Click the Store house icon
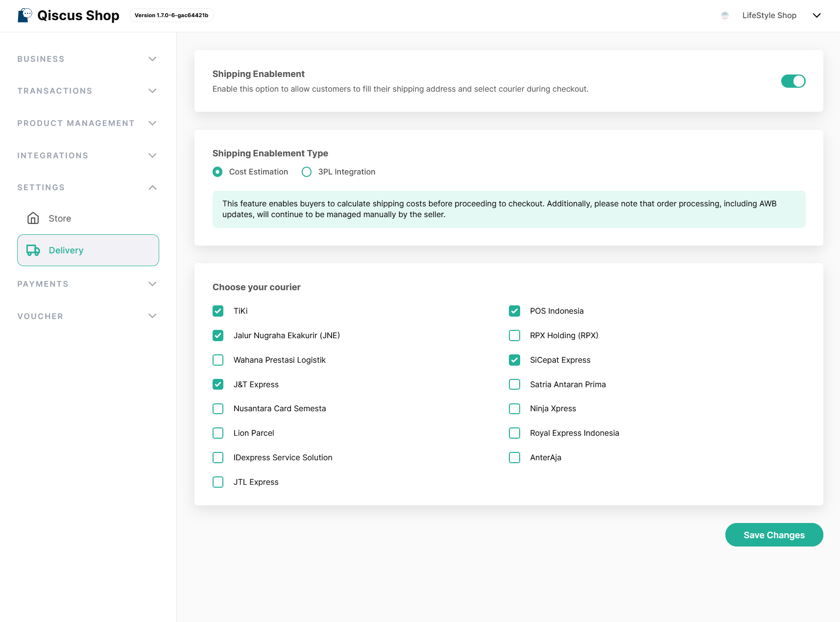 [x=33, y=218]
